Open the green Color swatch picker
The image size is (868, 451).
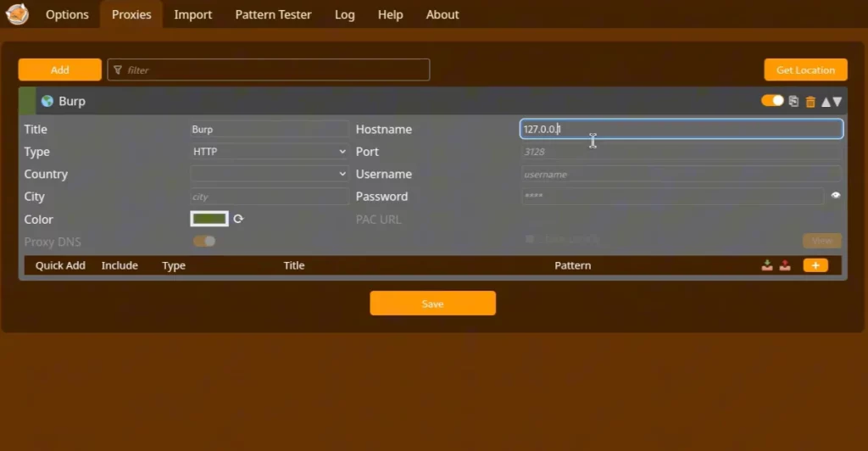click(209, 219)
